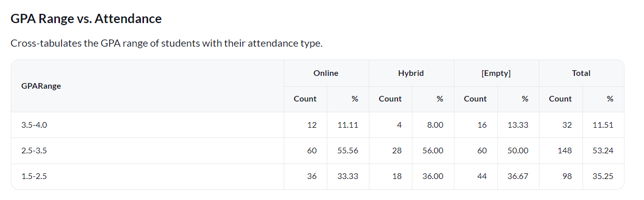Click the Count subheader under Total
This screenshot has height=200, width=644.
(560, 99)
